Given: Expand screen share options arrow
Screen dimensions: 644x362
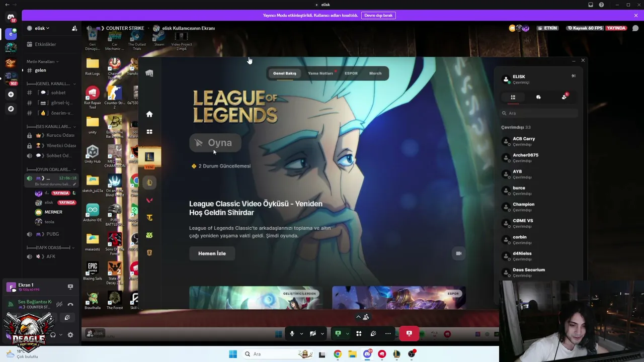Looking at the screenshot, I should pyautogui.click(x=347, y=333).
